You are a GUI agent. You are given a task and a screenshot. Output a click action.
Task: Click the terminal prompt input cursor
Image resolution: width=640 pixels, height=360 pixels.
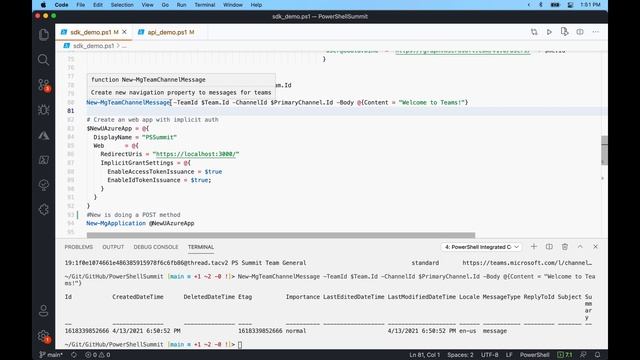[240, 344]
